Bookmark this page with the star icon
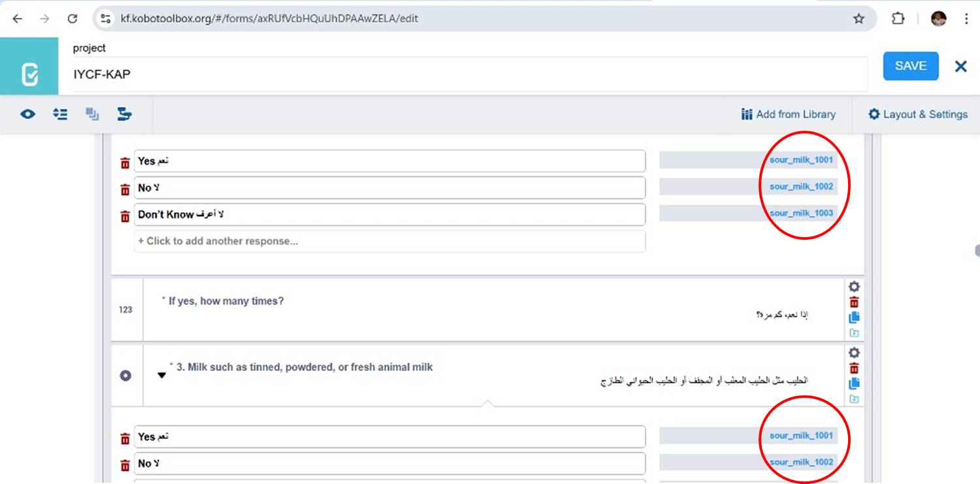The height and width of the screenshot is (484, 980). pyautogui.click(x=858, y=19)
